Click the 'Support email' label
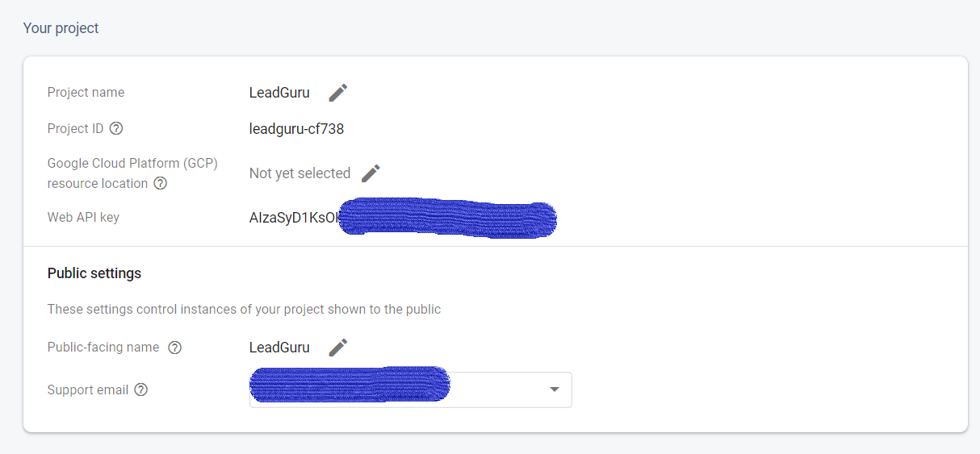Screen dimensions: 980x454 point(88,390)
